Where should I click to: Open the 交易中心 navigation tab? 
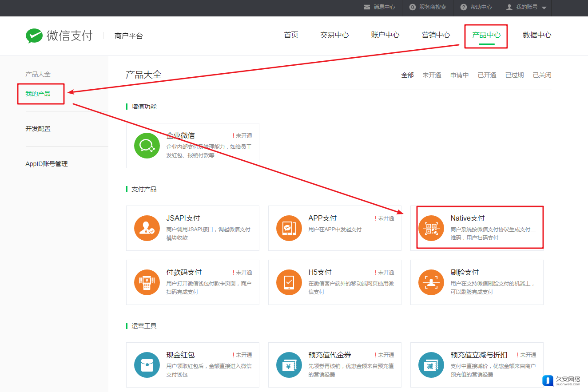coord(334,35)
